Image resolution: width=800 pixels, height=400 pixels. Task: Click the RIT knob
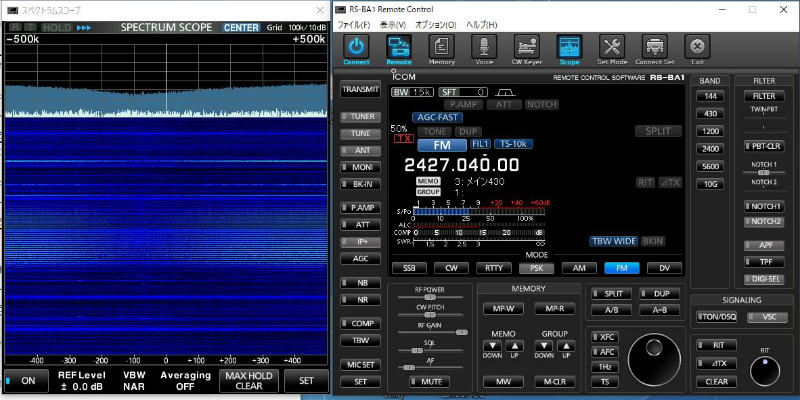coord(765,371)
